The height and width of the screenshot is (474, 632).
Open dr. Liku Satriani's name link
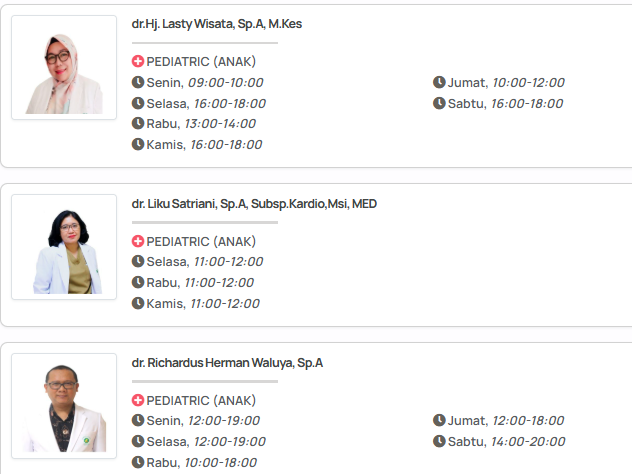pyautogui.click(x=254, y=204)
